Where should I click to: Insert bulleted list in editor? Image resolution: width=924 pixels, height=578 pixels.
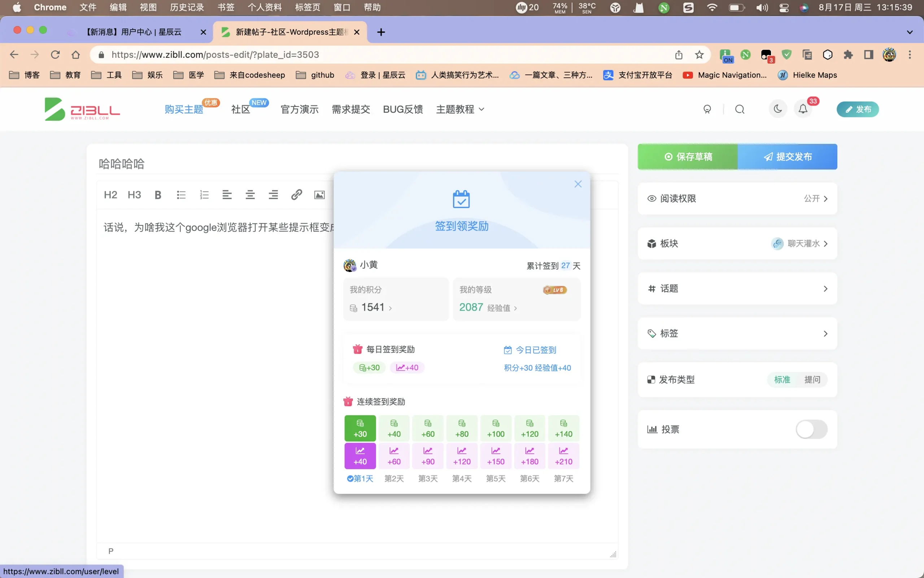pyautogui.click(x=181, y=195)
